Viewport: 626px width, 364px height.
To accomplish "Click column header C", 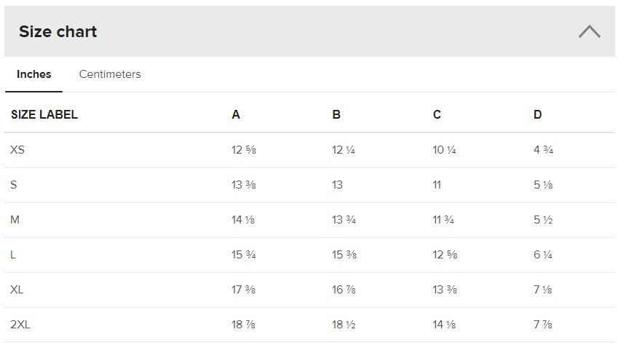I will coord(437,114).
